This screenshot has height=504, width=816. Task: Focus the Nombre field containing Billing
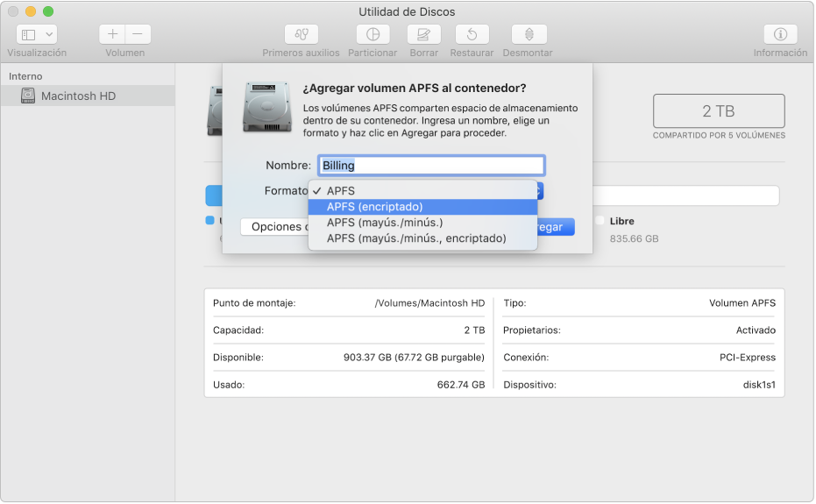pyautogui.click(x=431, y=166)
